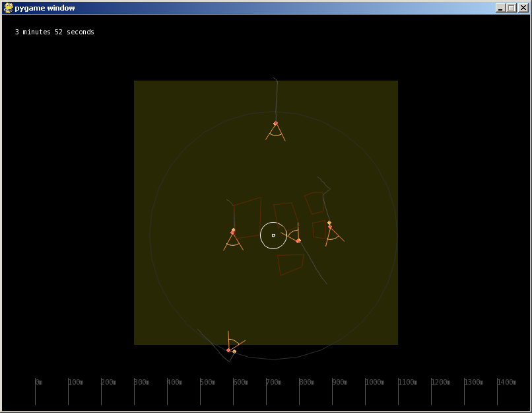Screen dimensions: 532x413
Task: Select the agent marker left of the white circle
Action: (233, 232)
